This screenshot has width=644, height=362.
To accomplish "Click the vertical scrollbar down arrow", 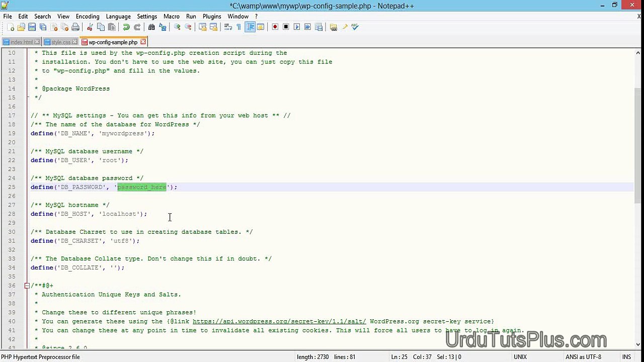I will click(638, 345).
